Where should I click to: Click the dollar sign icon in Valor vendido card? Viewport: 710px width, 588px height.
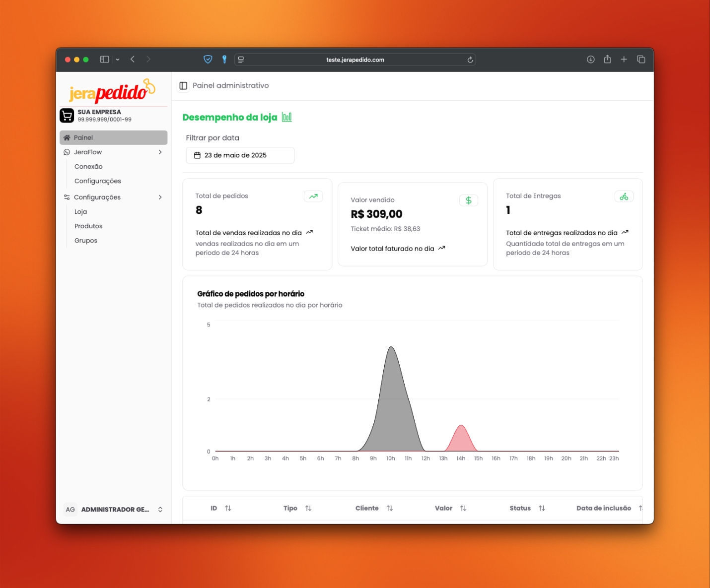(468, 200)
